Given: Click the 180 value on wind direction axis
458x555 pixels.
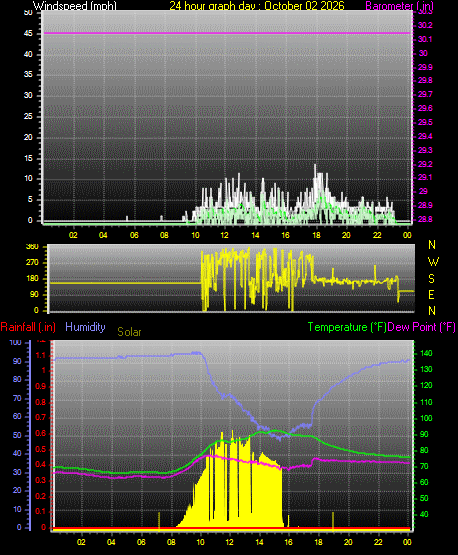Looking at the screenshot, I should 32,279.
